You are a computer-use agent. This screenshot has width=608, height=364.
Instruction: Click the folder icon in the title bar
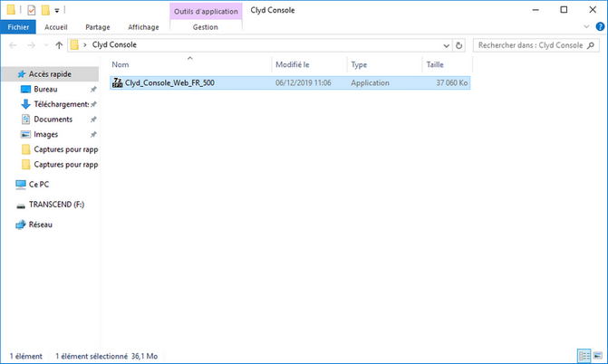[x=11, y=10]
